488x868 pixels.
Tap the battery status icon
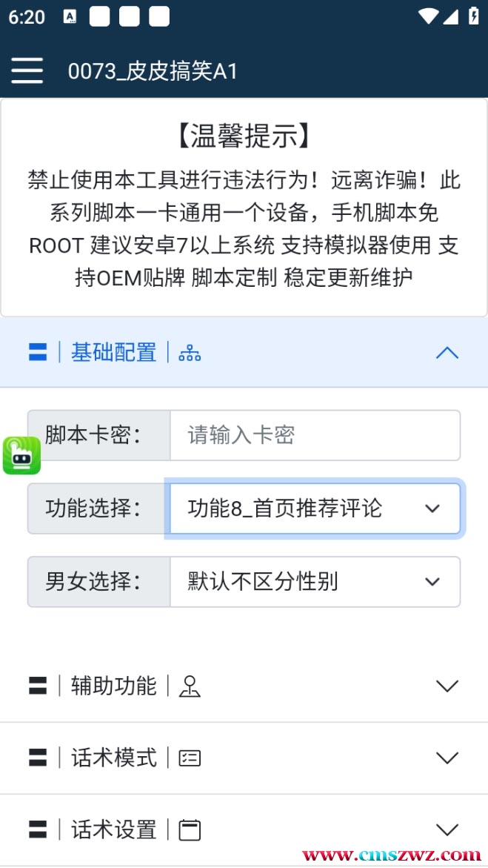[474, 16]
